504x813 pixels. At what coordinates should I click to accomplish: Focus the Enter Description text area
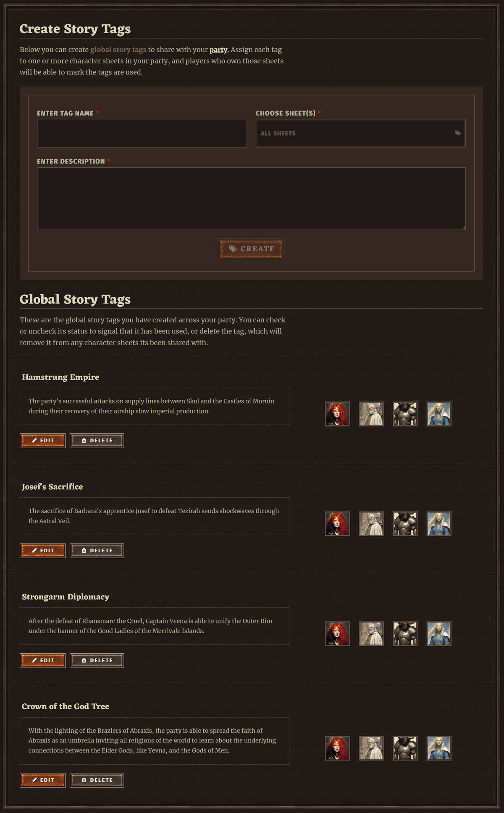251,199
